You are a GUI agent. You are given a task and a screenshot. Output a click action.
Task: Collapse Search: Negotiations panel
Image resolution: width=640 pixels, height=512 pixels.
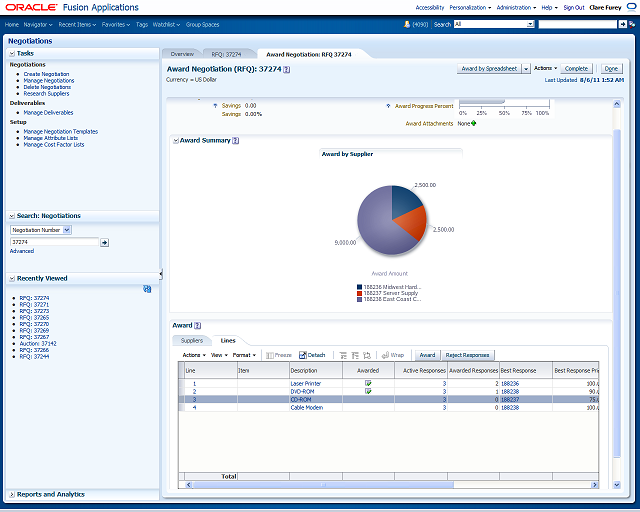click(12, 216)
